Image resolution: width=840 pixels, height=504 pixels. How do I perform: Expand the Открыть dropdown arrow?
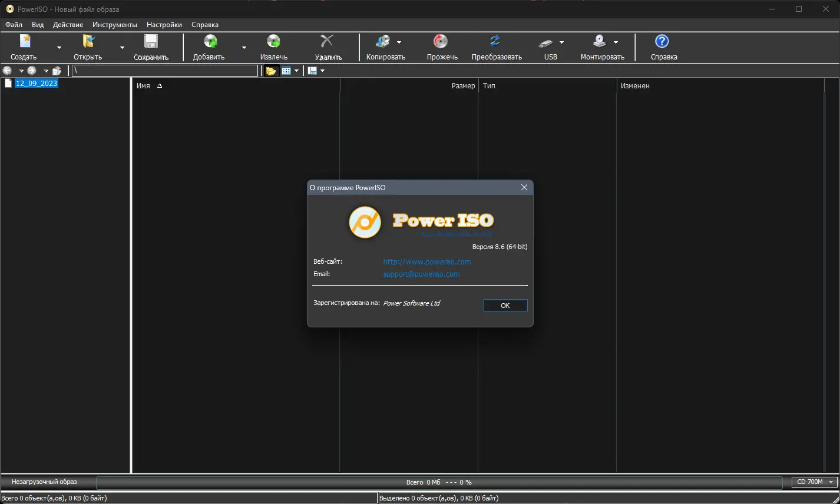[x=121, y=47]
